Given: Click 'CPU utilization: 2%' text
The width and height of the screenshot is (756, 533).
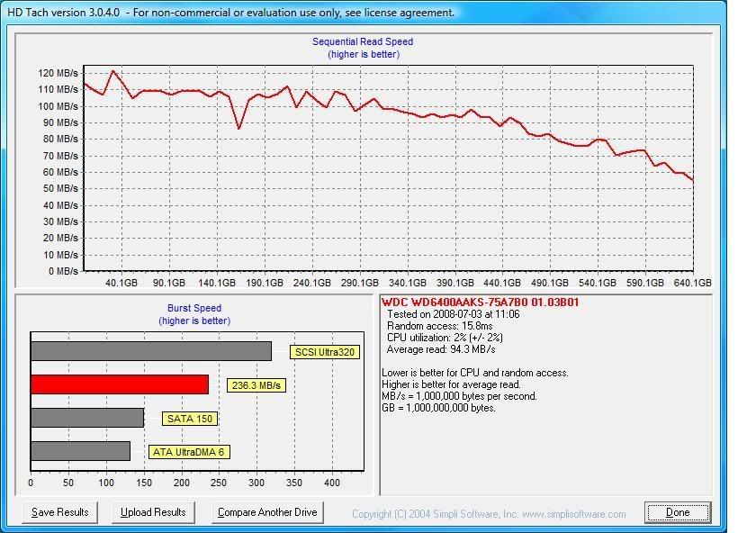Looking at the screenshot, I should point(445,338).
